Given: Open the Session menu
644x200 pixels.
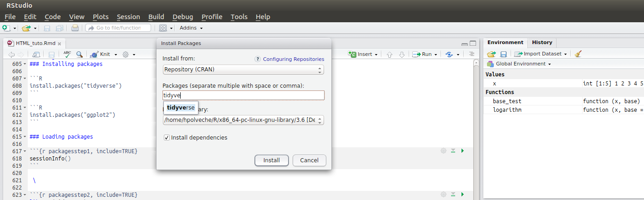Looking at the screenshot, I should 128,17.
